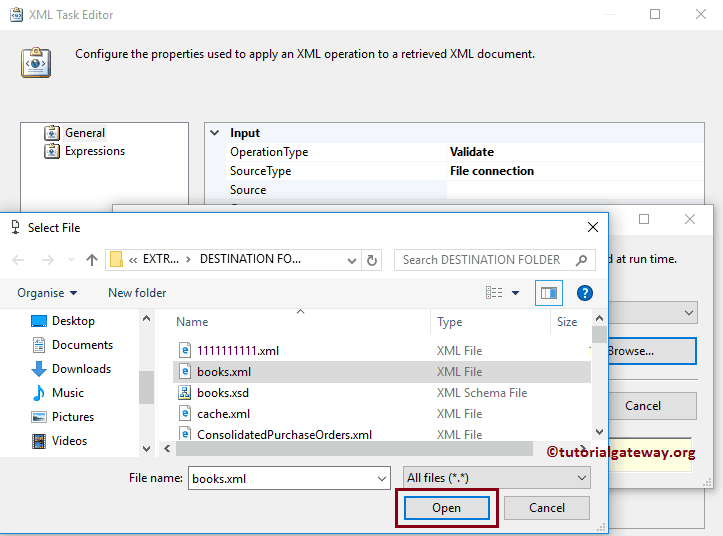The height and width of the screenshot is (536, 723).
Task: Click the Music note icon
Action: (39, 393)
